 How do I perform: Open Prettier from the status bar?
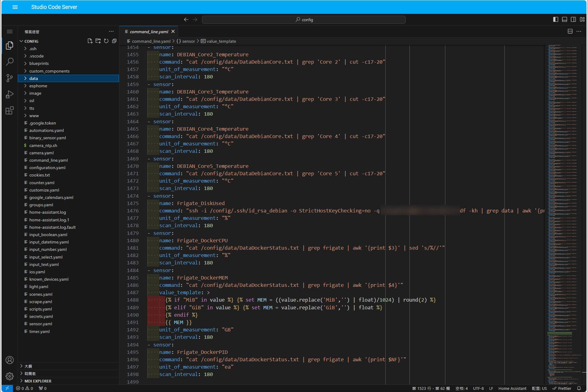tap(565, 388)
